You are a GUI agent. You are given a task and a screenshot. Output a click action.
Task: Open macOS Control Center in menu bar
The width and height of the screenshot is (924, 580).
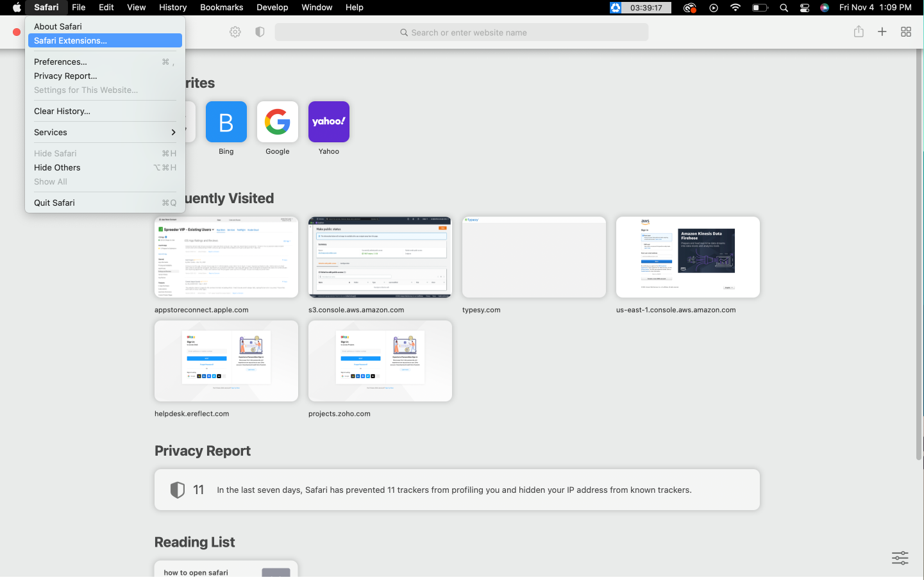[805, 8]
